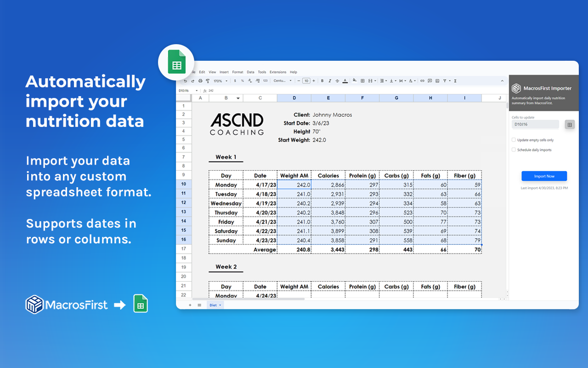Open the borders tool
This screenshot has height=368, width=588.
pyautogui.click(x=362, y=81)
